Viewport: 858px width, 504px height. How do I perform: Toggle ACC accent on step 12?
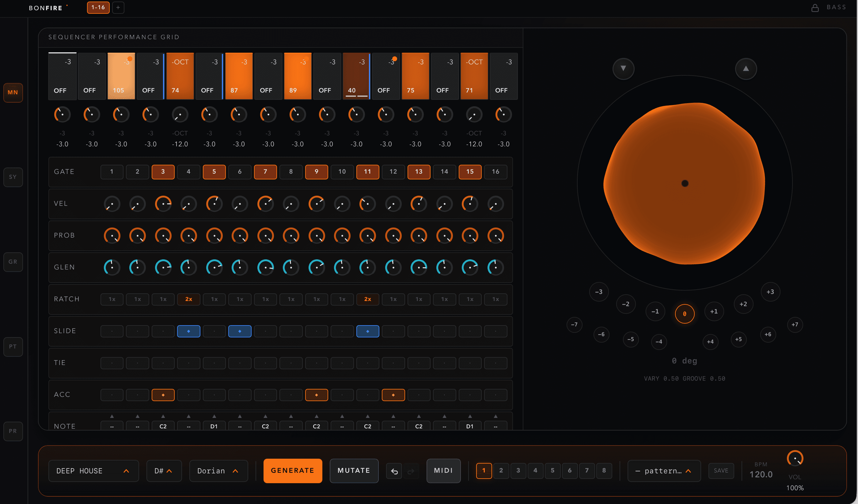point(393,395)
